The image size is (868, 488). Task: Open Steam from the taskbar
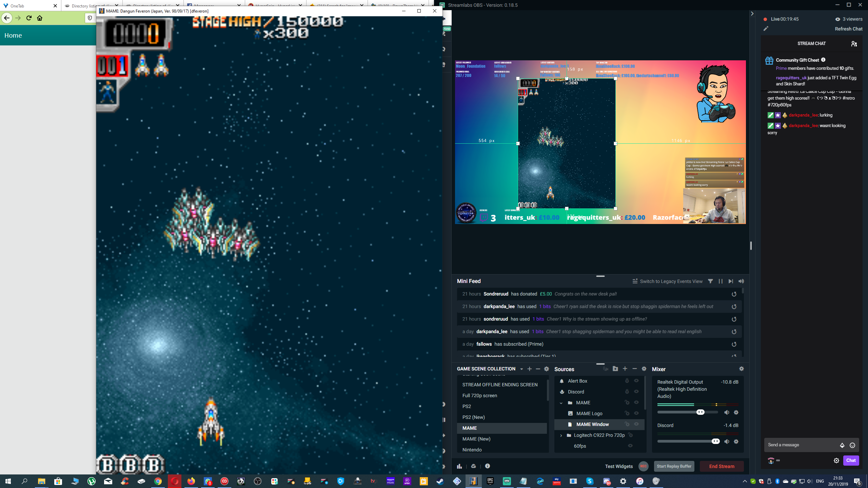[x=440, y=481]
